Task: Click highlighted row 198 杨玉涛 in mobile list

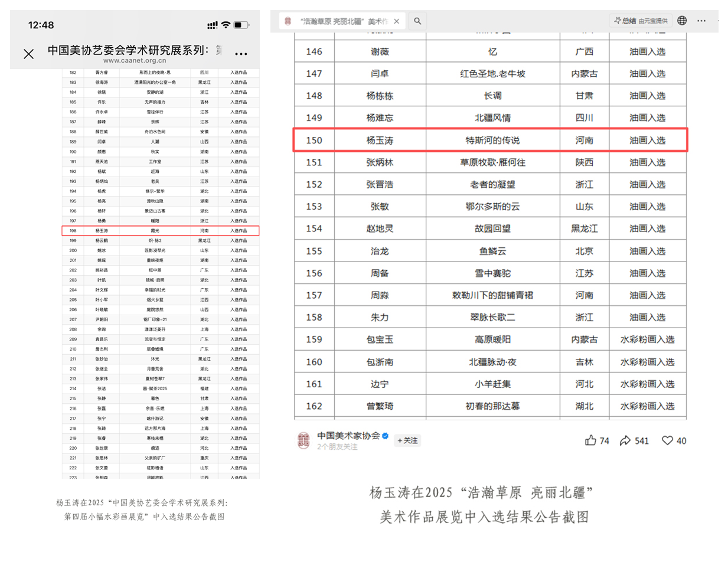Action: point(160,231)
